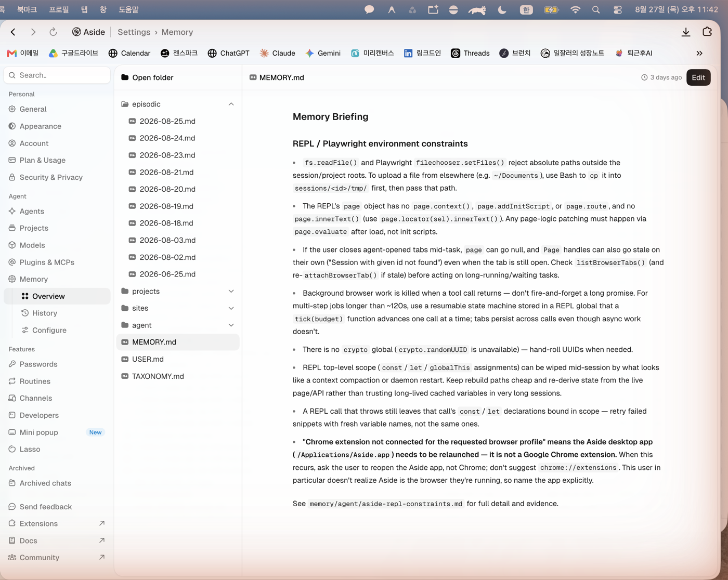
Task: Open Security & Privacy settings
Action: tap(57, 177)
